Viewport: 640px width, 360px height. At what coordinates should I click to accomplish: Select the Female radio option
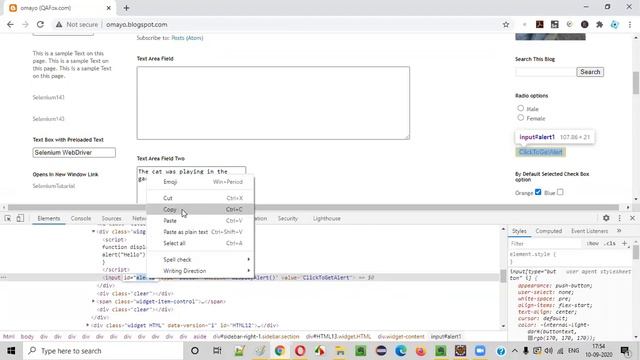520,118
